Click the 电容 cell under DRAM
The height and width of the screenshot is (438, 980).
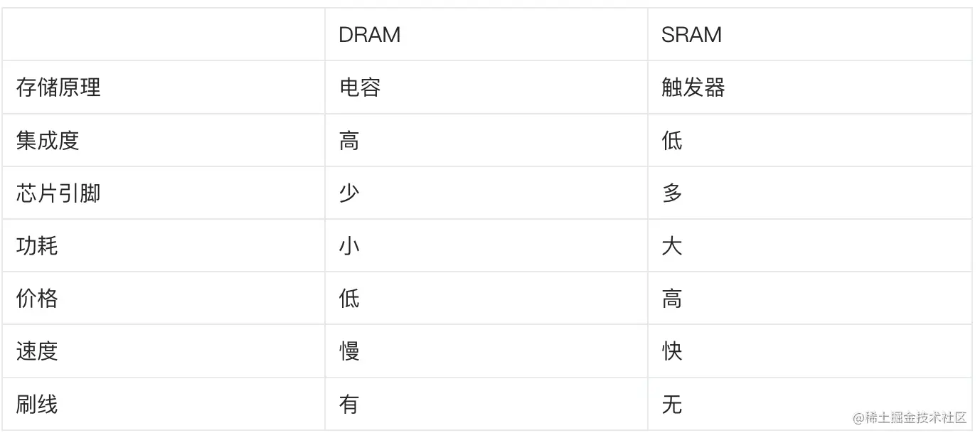(360, 87)
